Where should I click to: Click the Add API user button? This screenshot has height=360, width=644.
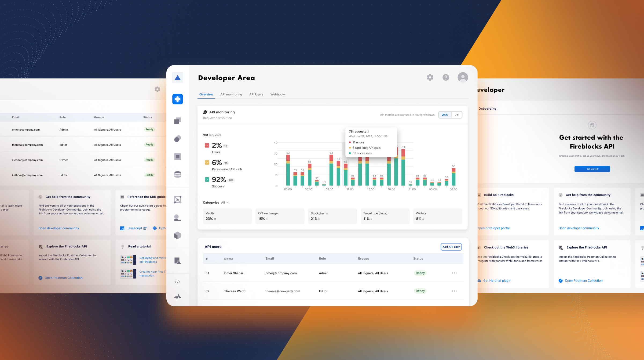point(451,247)
